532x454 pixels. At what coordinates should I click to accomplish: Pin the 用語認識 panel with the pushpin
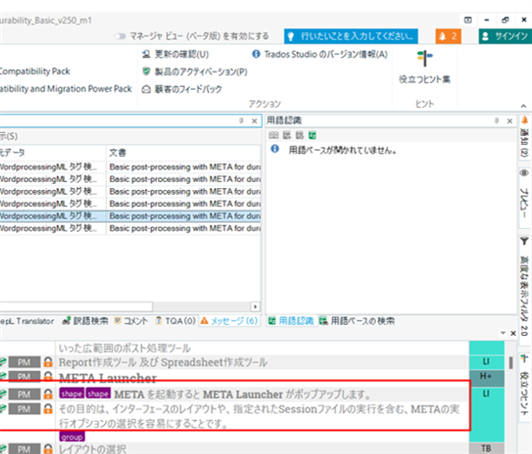496,120
